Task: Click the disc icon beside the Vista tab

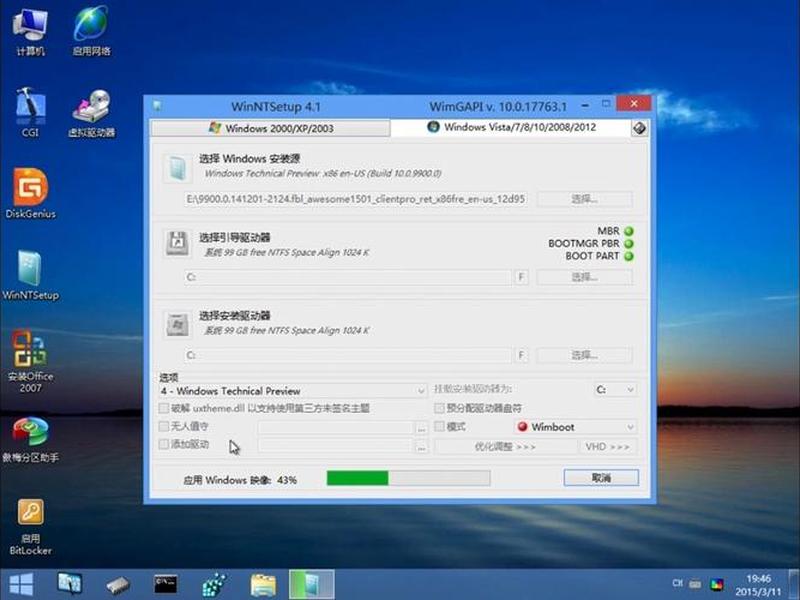Action: click(x=639, y=128)
